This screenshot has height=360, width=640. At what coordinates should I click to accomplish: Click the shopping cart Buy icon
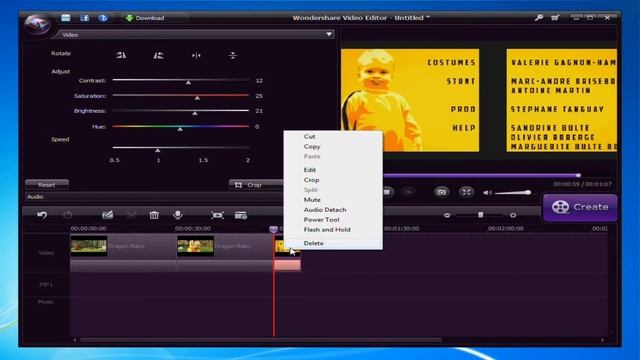pos(555,18)
